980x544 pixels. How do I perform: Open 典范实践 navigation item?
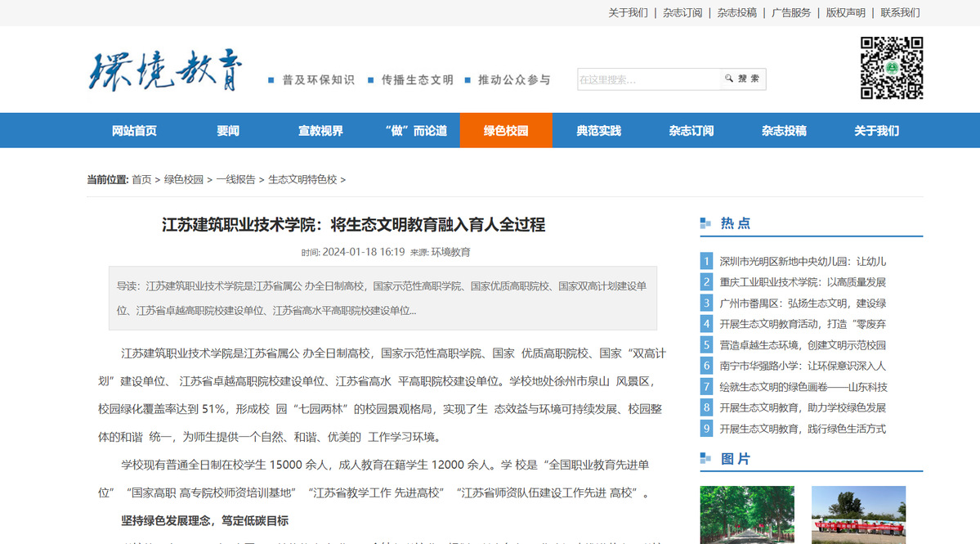pos(598,131)
